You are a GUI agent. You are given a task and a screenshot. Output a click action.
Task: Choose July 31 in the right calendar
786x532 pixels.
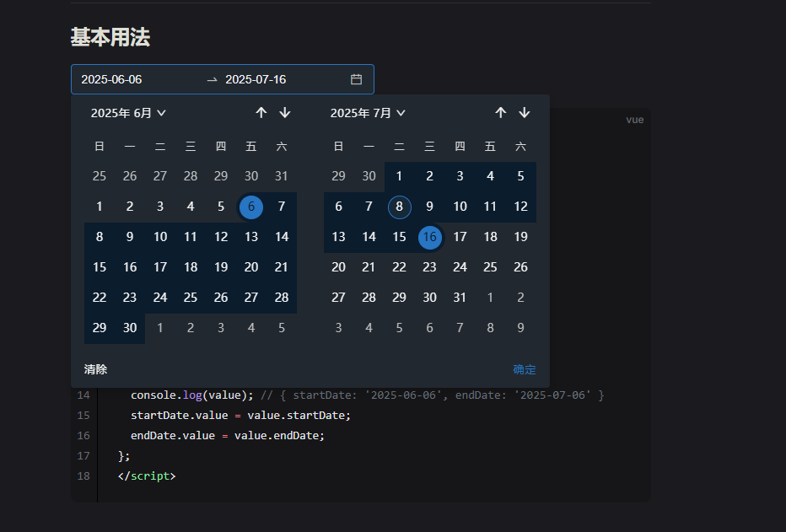coord(460,298)
